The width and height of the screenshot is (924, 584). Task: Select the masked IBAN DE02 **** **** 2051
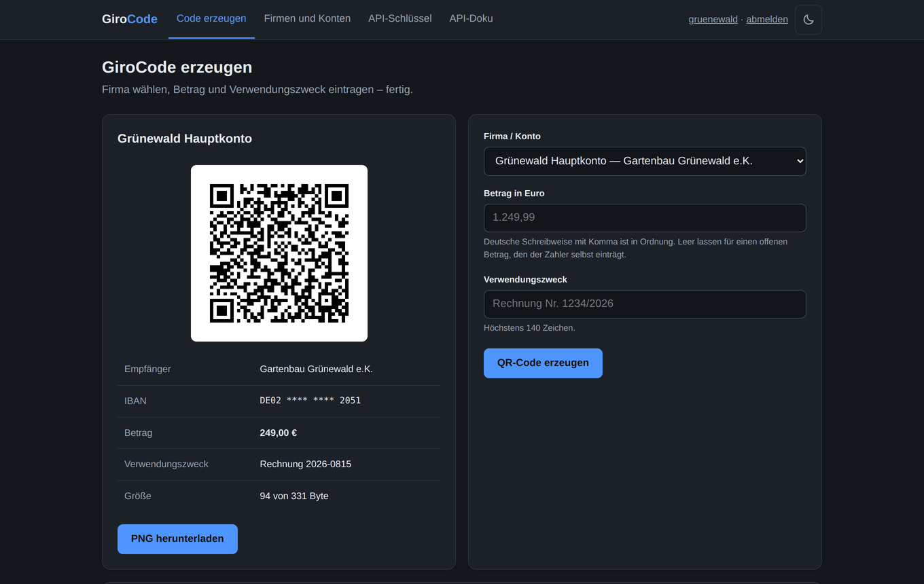pos(310,401)
